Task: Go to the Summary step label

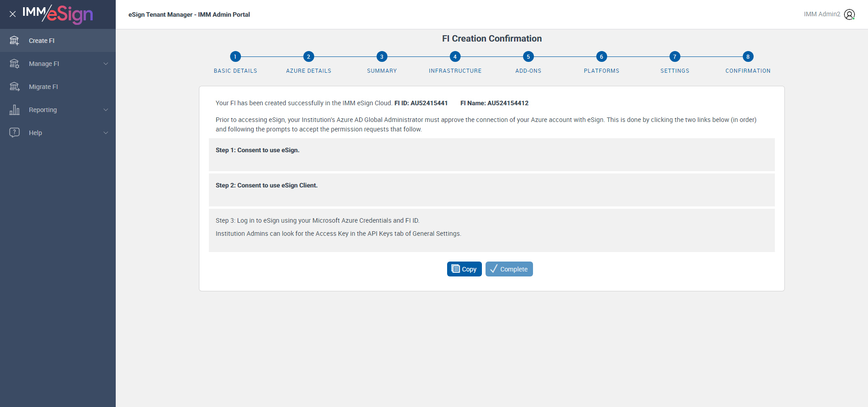Action: (x=382, y=71)
